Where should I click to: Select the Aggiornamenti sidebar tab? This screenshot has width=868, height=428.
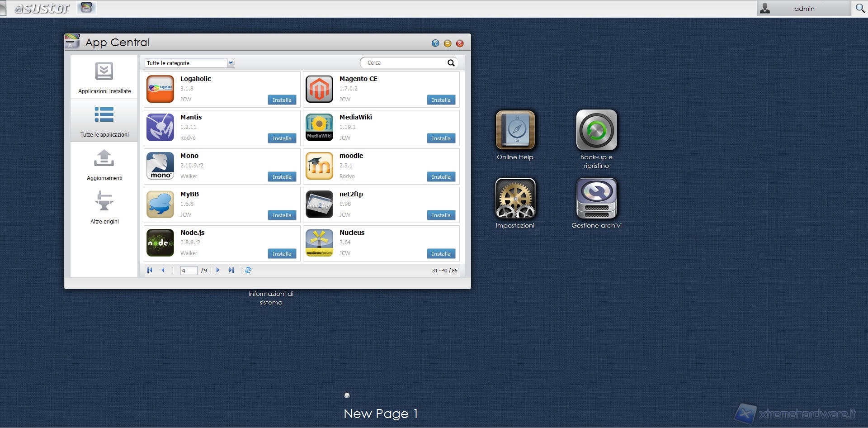pyautogui.click(x=104, y=165)
